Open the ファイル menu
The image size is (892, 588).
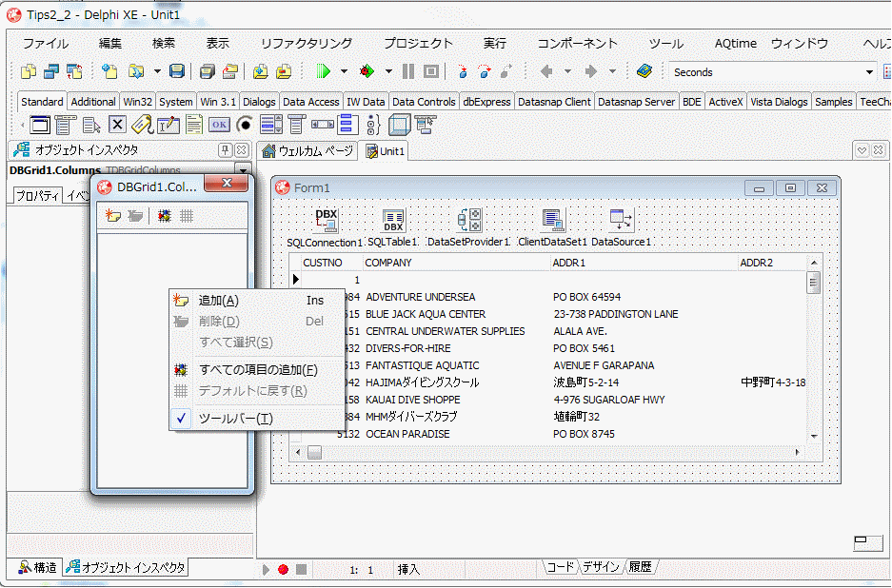[x=46, y=43]
